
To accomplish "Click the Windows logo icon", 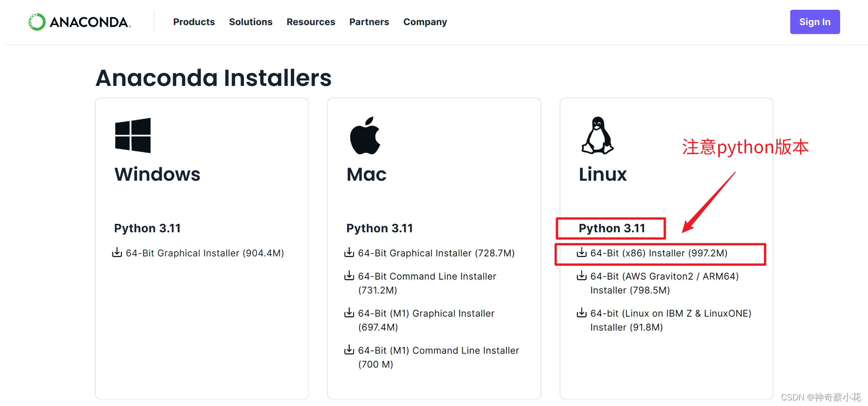I will click(x=133, y=135).
